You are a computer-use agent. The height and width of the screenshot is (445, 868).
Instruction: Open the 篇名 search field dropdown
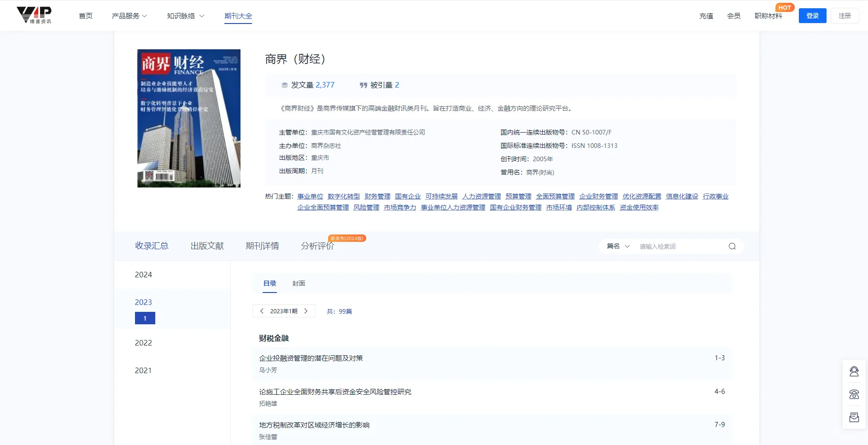(617, 246)
